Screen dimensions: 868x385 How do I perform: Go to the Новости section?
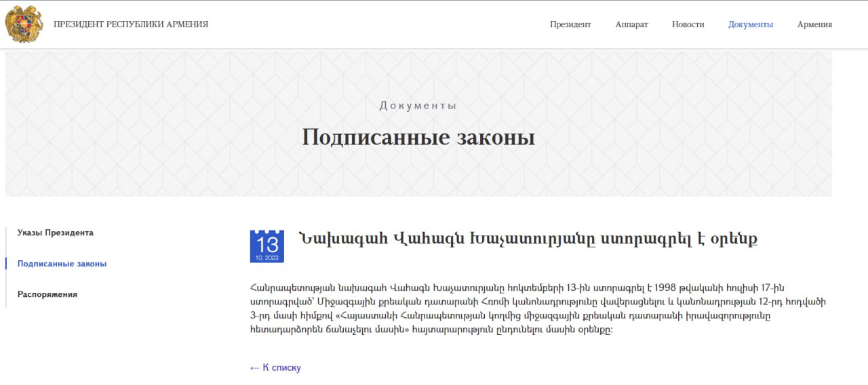688,24
